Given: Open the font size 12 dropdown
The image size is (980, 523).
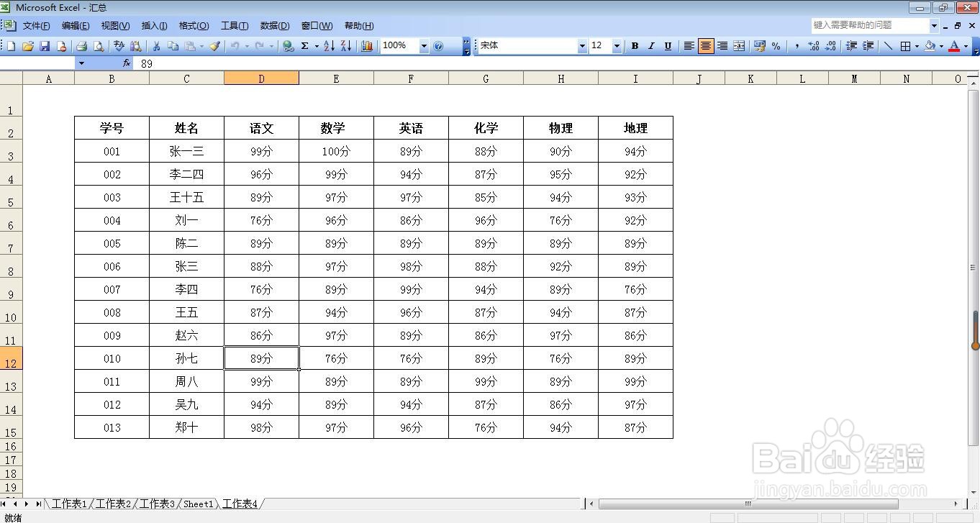Looking at the screenshot, I should 617,45.
